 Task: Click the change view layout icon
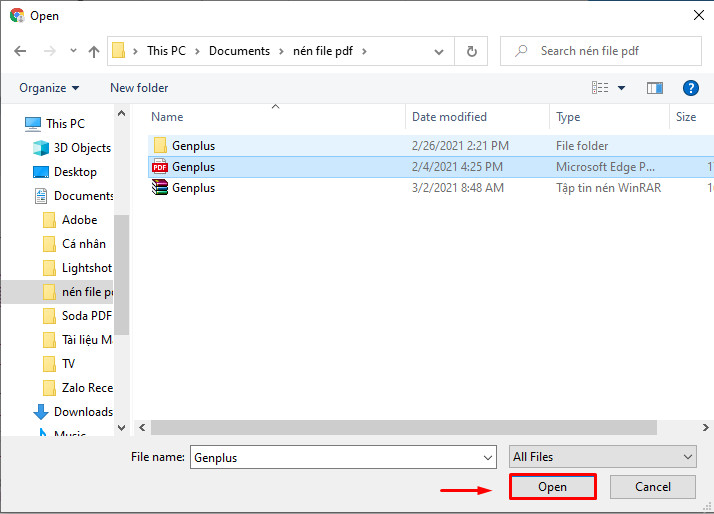[x=601, y=88]
